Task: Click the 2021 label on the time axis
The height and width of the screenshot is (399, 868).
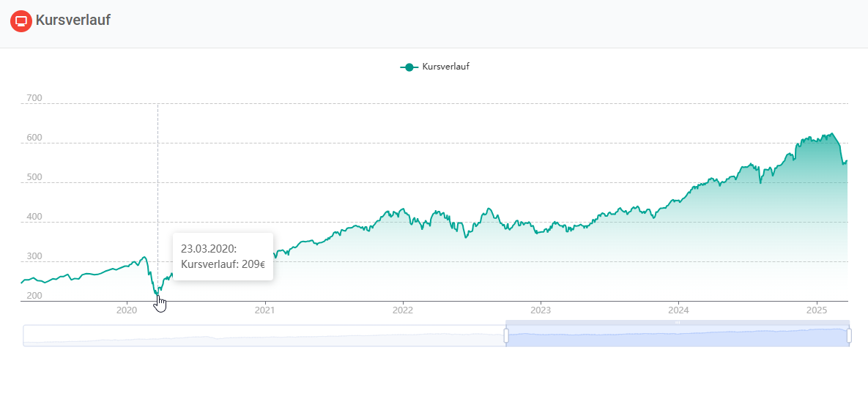Action: coord(265,310)
